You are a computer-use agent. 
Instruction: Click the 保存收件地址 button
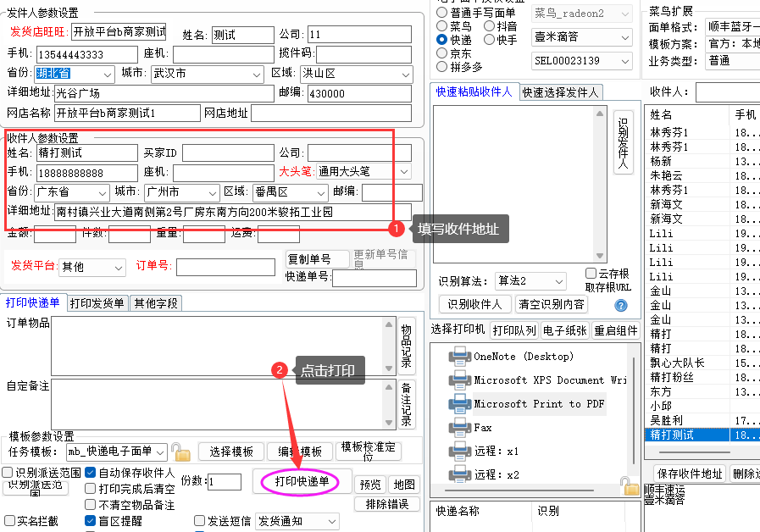click(690, 474)
